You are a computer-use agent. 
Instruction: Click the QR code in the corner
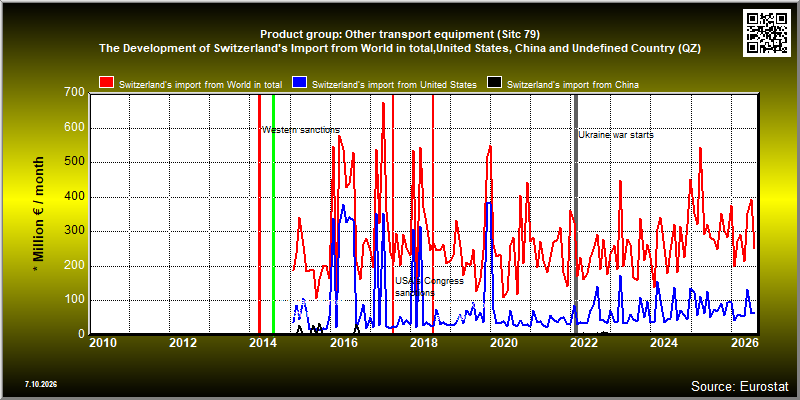(x=767, y=32)
